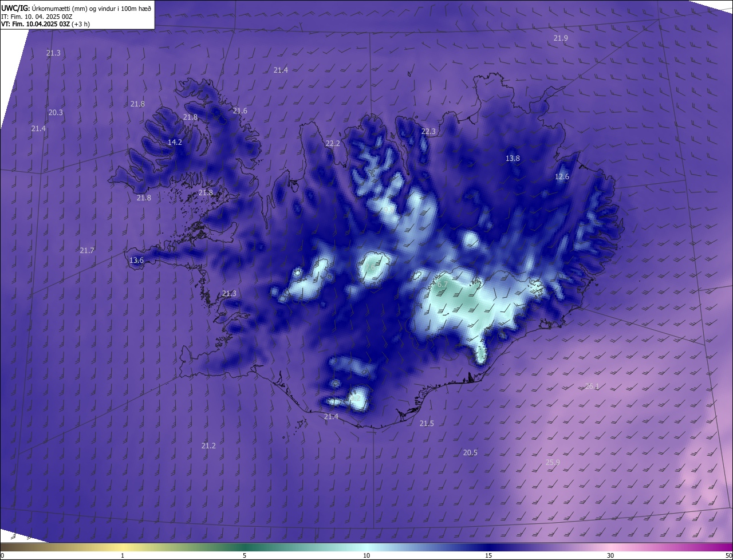Click the 22.3 value label
This screenshot has width=733, height=560.
coord(428,132)
